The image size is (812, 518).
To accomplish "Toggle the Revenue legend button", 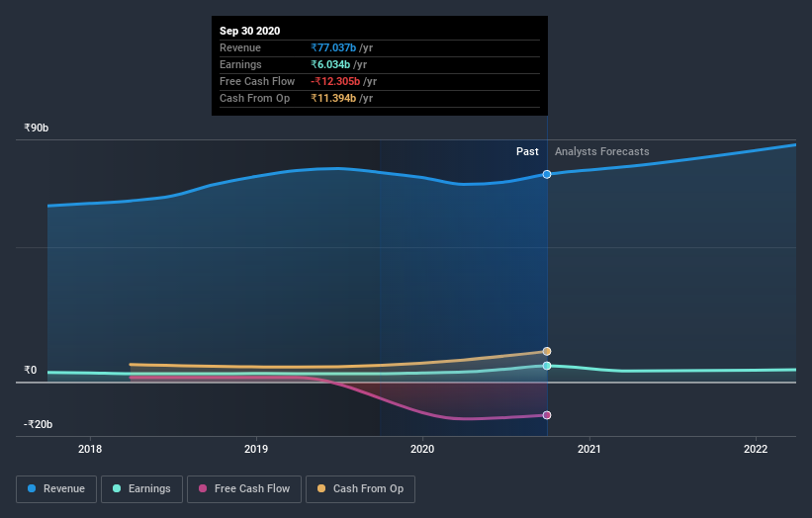I will coord(56,489).
